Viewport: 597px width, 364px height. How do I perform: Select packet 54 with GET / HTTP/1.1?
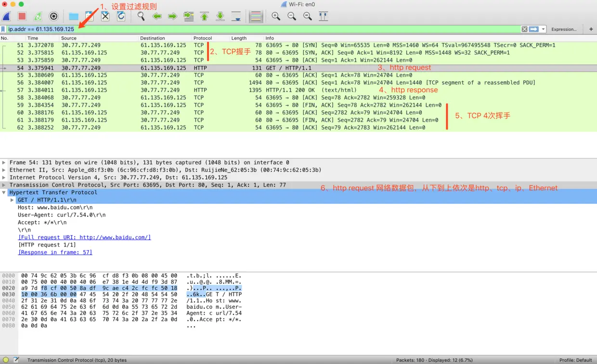coord(298,68)
